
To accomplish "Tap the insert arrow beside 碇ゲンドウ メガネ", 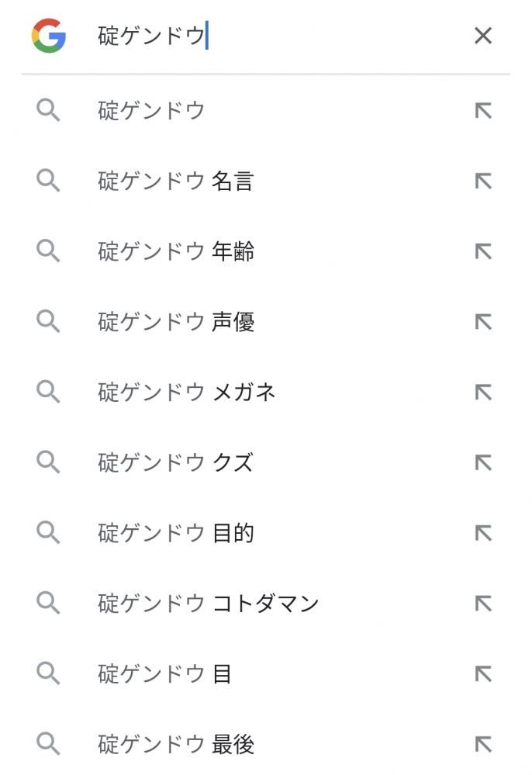I will click(x=483, y=392).
